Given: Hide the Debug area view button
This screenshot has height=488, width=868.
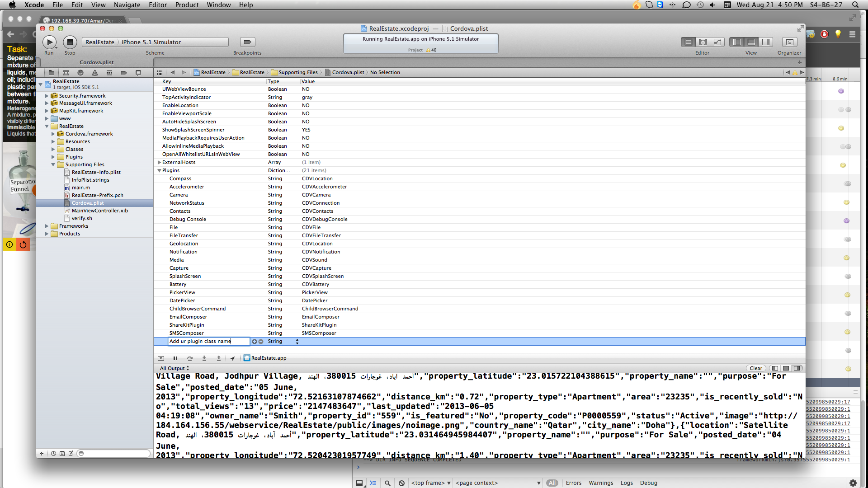Looking at the screenshot, I should coord(751,42).
